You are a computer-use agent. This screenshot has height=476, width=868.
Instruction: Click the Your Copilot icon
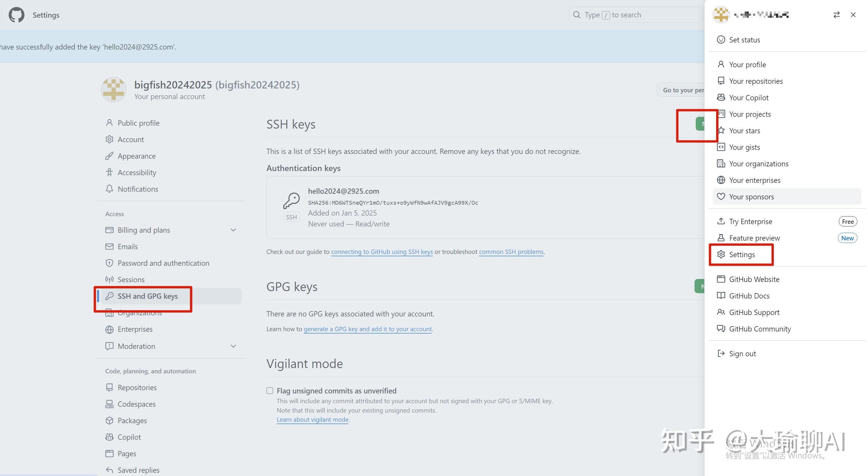point(721,98)
